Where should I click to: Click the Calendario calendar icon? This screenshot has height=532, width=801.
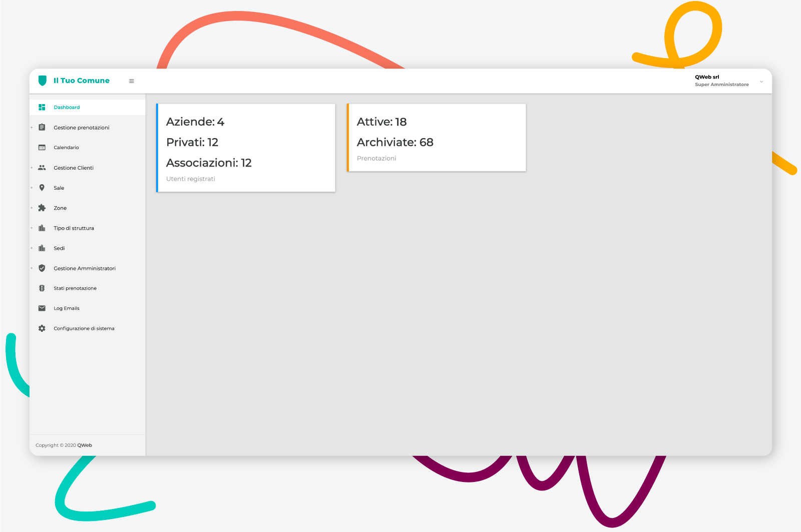tap(42, 148)
